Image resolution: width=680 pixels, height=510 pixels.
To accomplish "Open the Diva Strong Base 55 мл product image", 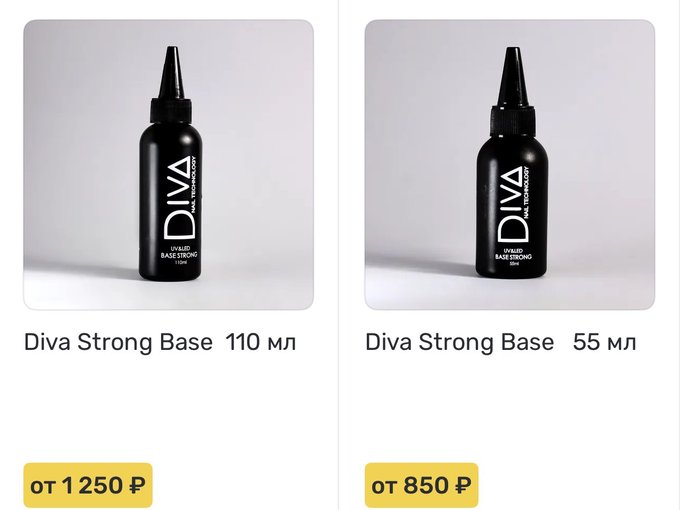I will tap(510, 165).
